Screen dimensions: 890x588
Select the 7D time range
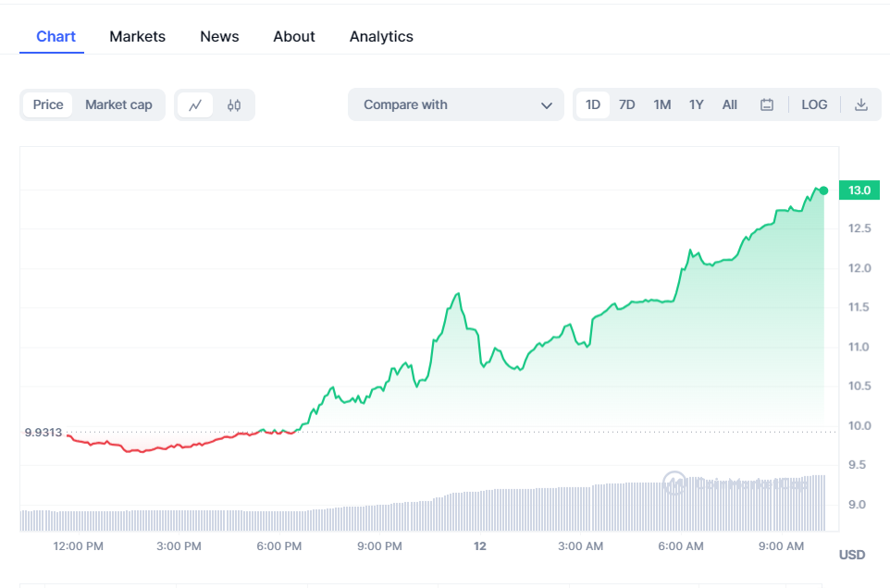coord(627,105)
